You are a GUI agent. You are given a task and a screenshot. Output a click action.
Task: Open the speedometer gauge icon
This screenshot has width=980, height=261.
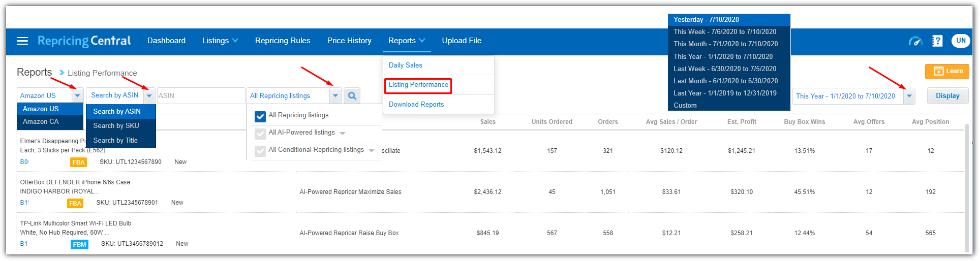(915, 41)
